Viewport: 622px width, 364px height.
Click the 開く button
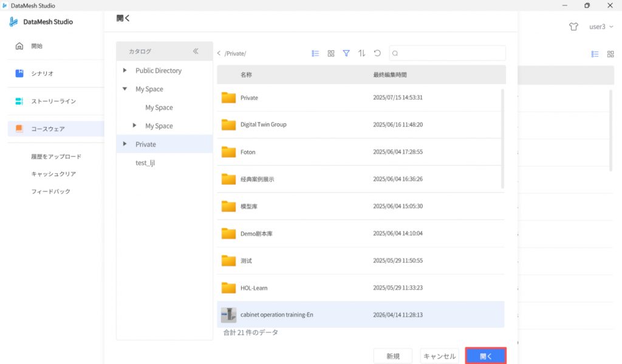pos(485,356)
